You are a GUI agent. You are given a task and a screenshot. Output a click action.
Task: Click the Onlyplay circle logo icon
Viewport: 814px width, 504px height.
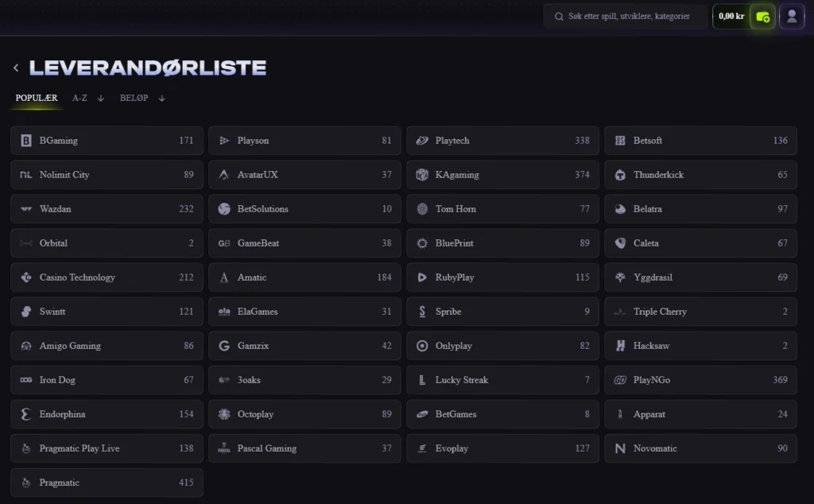click(422, 346)
